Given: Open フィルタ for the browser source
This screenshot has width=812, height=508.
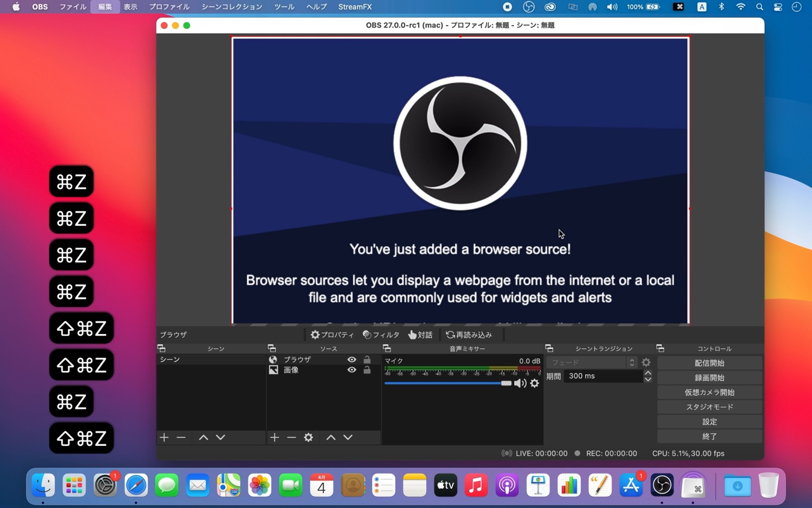Looking at the screenshot, I should pos(381,335).
